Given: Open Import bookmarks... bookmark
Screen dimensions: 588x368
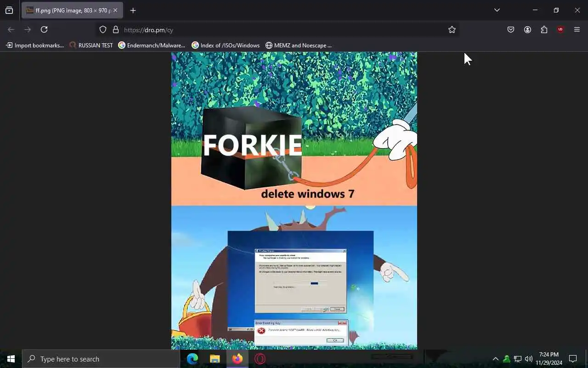Looking at the screenshot, I should pos(35,45).
